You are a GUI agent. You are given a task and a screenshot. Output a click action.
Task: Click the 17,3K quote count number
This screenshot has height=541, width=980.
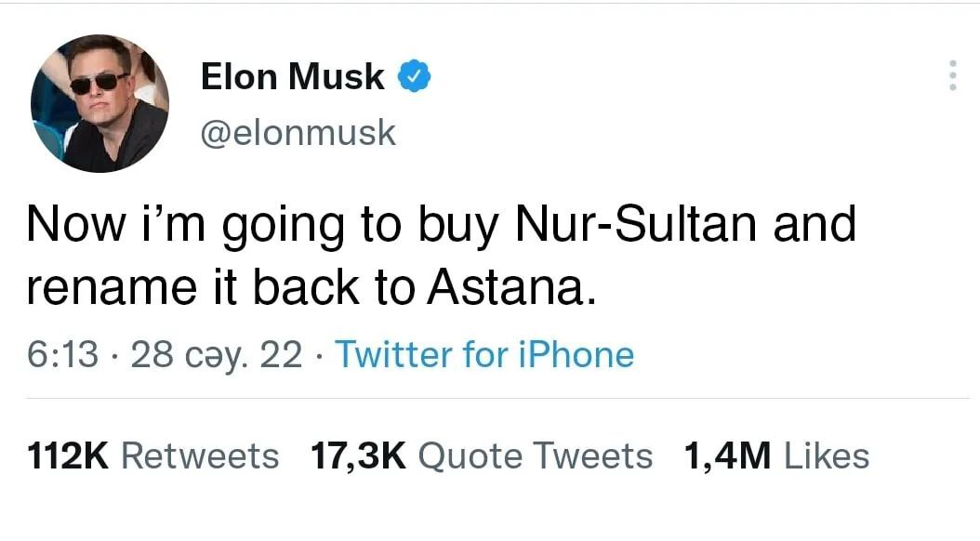(359, 455)
